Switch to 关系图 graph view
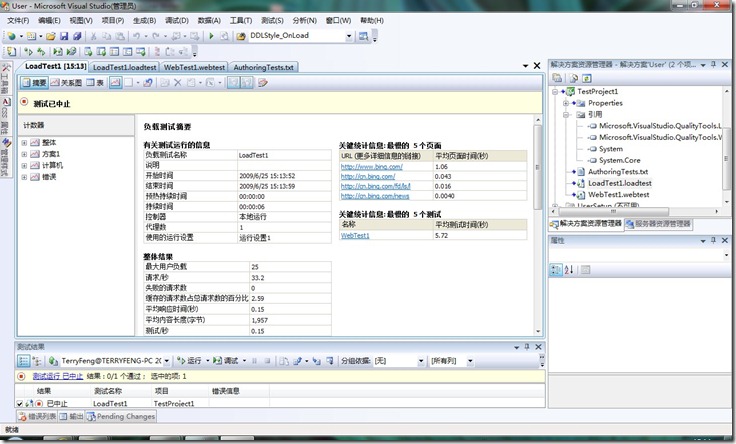 (x=66, y=83)
